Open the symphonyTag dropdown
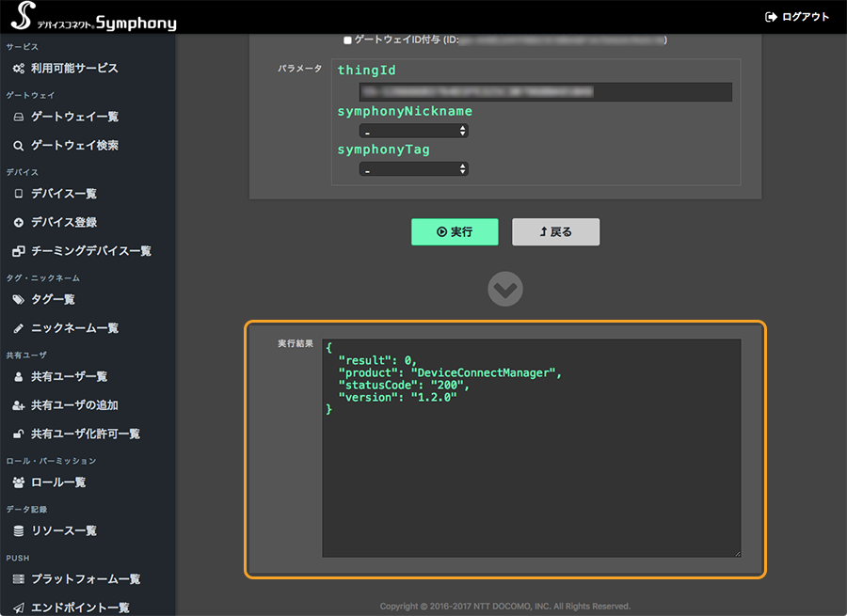 point(414,169)
